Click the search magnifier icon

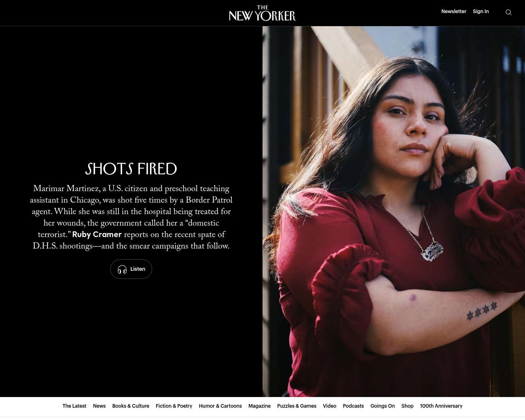pyautogui.click(x=508, y=12)
